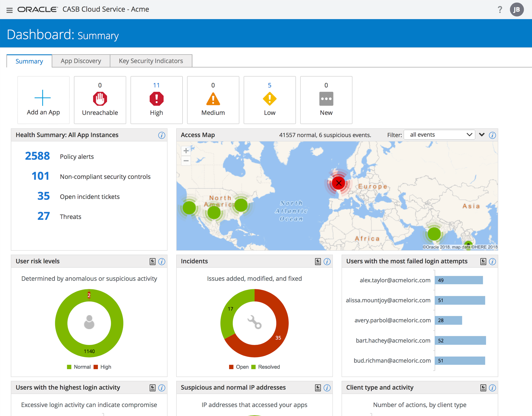
Task: Click the green Resolved segment of Incidents donut
Action: tap(231, 309)
